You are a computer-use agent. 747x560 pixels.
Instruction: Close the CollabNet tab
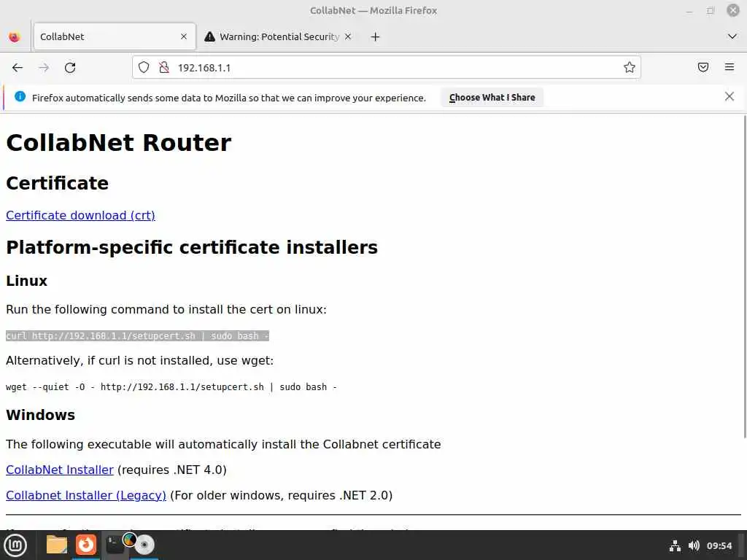[x=184, y=36]
